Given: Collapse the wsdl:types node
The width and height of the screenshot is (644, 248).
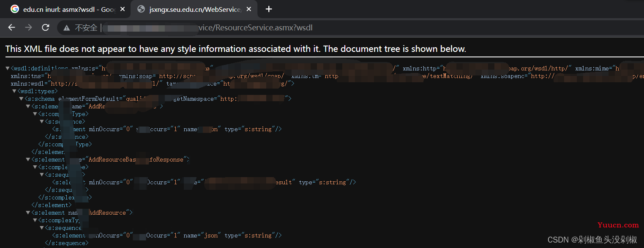Looking at the screenshot, I should pos(14,91).
